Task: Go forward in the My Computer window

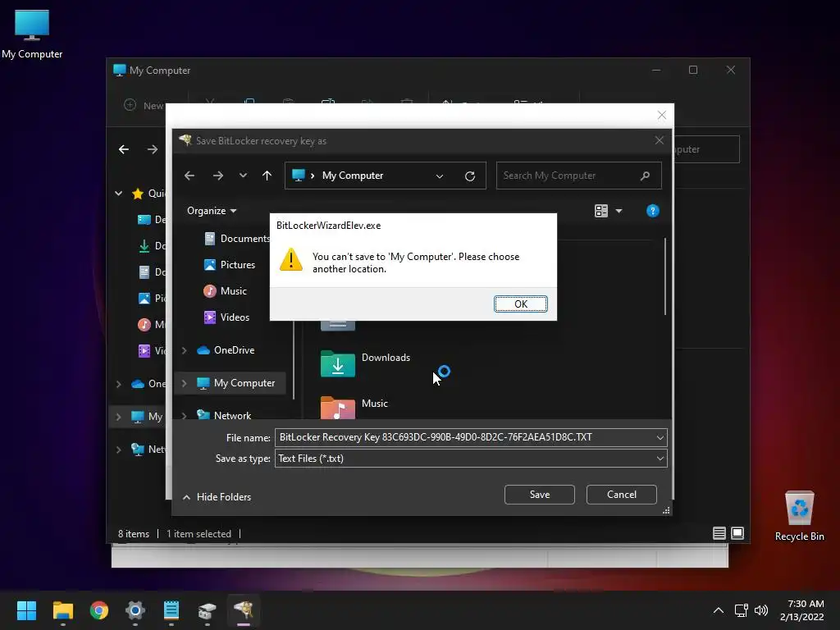Action: pyautogui.click(x=153, y=149)
